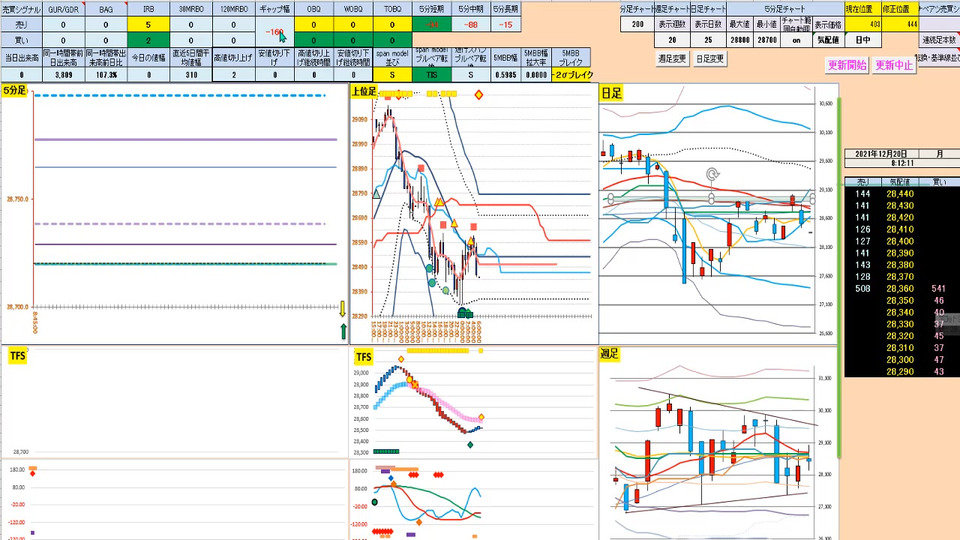Viewport: 960px width, 540px height.
Task: Select the chart auto-adjust 'on' cell
Action: point(796,40)
